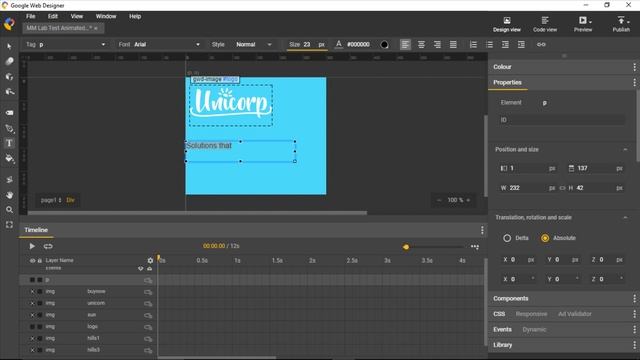
Task: Collapse the Position and size section
Action: [x=625, y=149]
